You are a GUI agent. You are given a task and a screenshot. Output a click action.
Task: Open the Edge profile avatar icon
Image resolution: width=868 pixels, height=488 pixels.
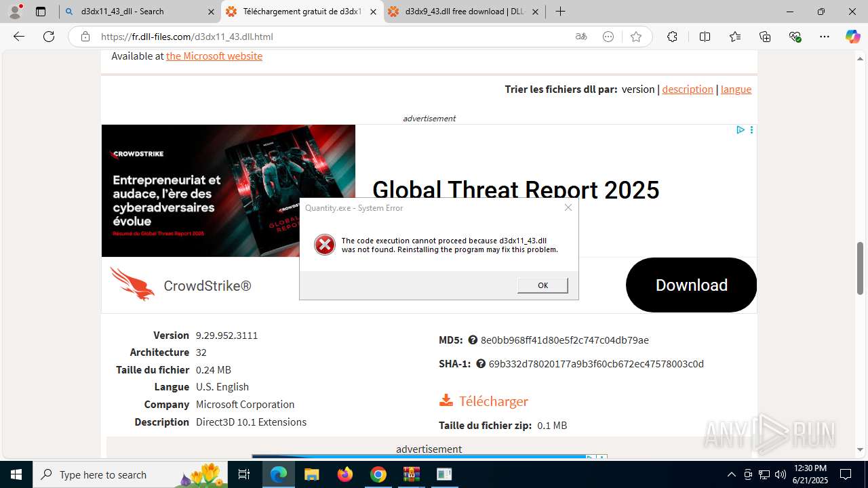pos(15,12)
